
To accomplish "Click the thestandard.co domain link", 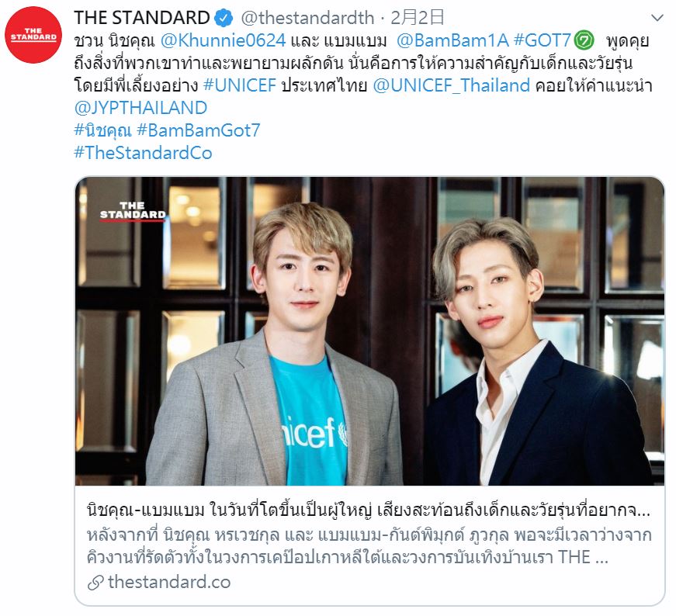I will [169, 582].
